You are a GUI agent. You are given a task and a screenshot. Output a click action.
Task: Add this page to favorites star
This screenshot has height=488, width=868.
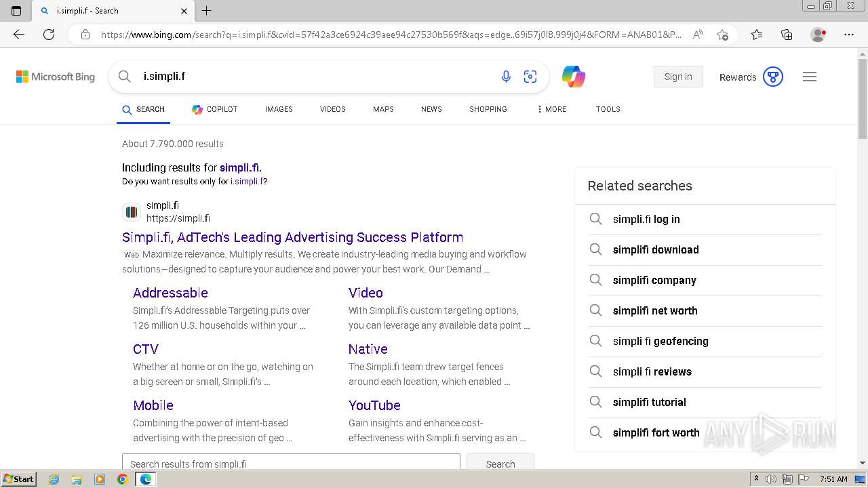(722, 35)
